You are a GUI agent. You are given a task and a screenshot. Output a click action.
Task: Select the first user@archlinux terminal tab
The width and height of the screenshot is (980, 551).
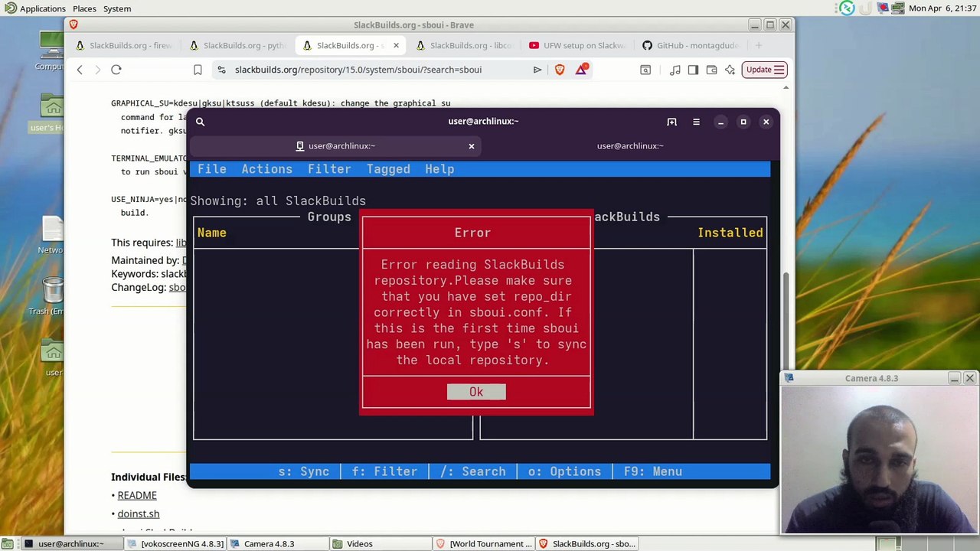pyautogui.click(x=334, y=146)
